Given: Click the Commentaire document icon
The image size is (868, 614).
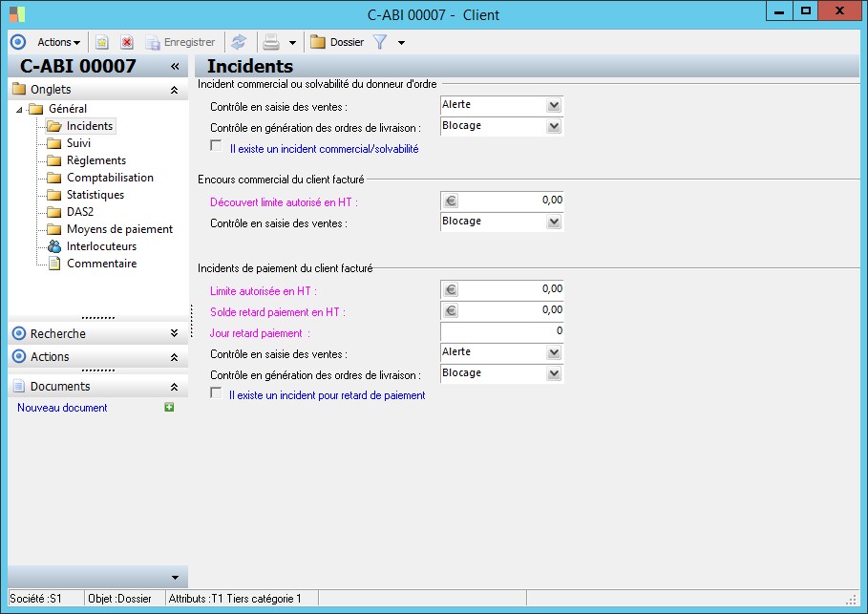Looking at the screenshot, I should [x=54, y=264].
